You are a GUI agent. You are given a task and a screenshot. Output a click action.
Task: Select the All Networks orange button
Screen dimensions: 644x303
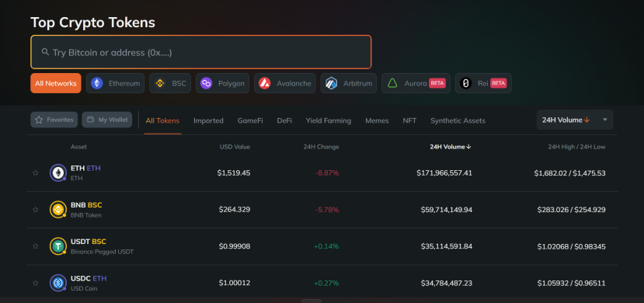[x=55, y=83]
